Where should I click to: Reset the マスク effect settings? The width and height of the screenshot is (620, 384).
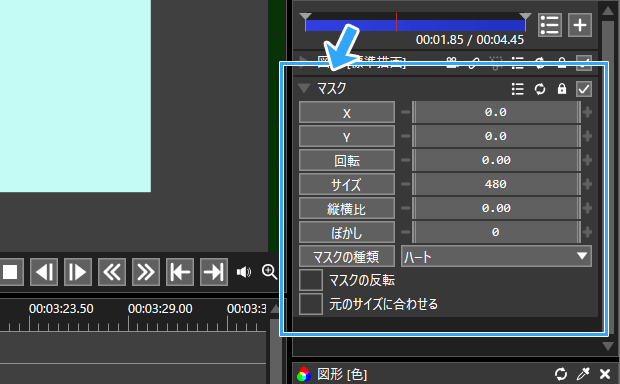(x=540, y=89)
